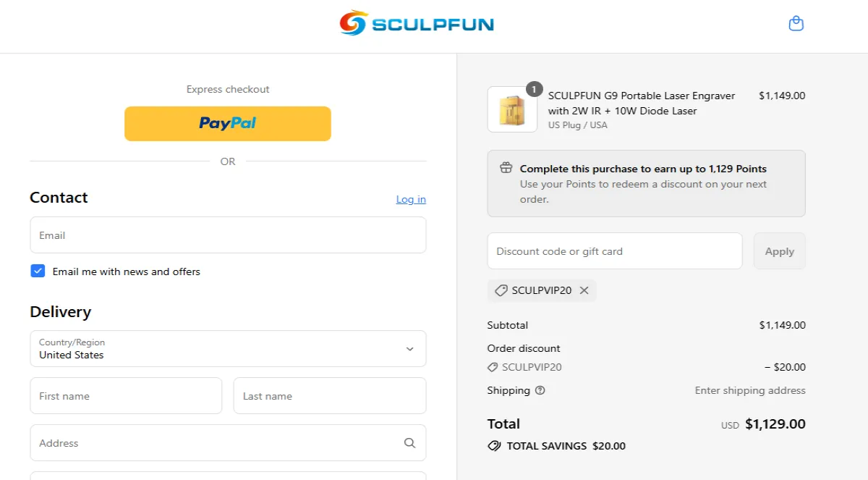868x480 pixels.
Task: Click the TOTAL SAVINGS $20.00 text
Action: [566, 446]
